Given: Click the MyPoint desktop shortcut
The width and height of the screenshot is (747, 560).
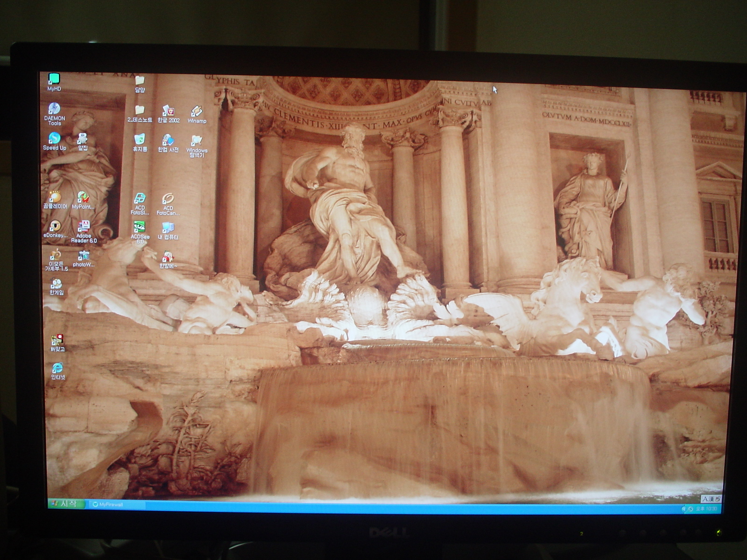Looking at the screenshot, I should (83, 198).
